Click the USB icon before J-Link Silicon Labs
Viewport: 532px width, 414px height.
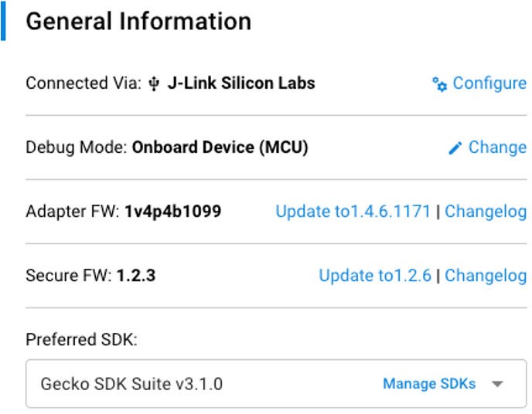coord(155,84)
